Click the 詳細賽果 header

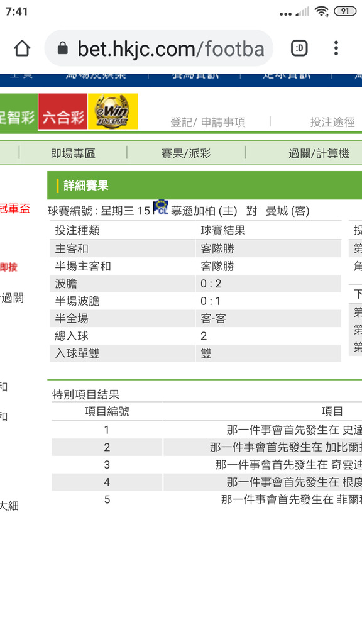coord(85,186)
